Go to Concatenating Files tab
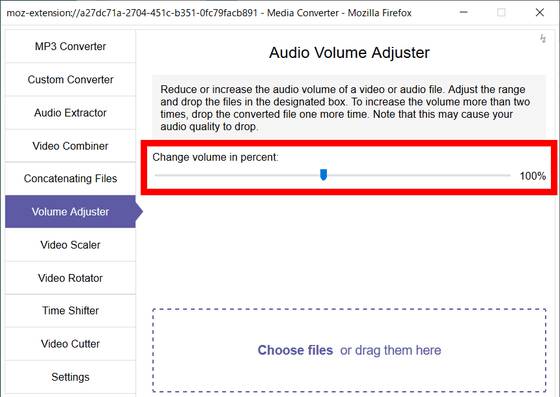 70,179
